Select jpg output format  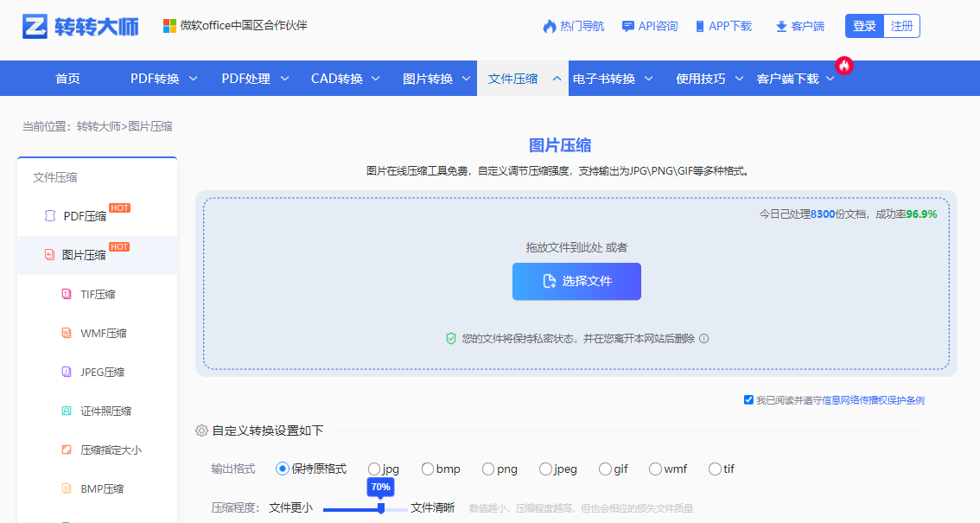tap(373, 469)
